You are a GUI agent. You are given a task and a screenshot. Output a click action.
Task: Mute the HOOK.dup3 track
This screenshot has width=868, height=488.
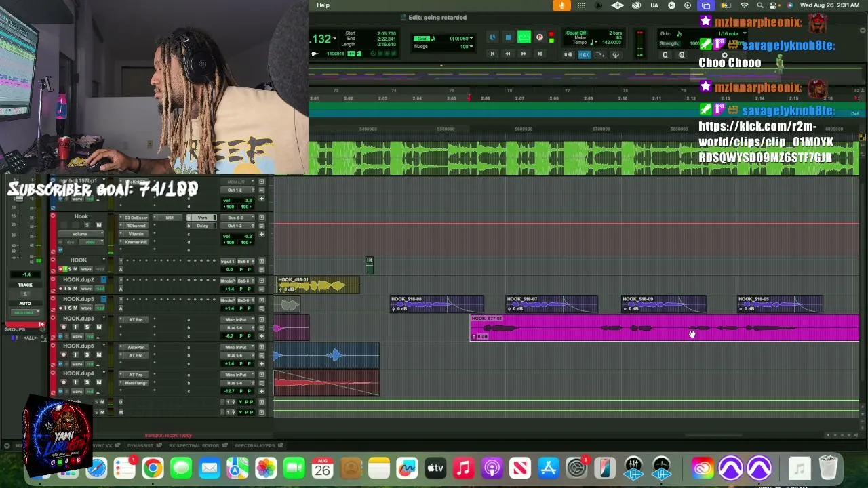click(x=99, y=327)
